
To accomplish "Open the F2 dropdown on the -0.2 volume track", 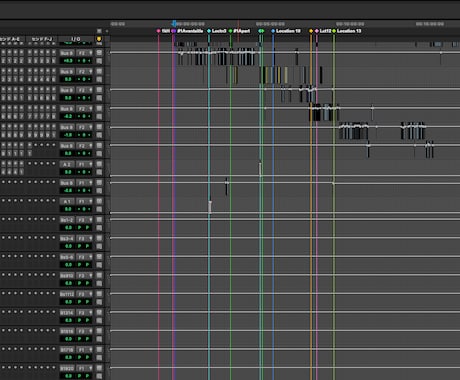I will (x=85, y=109).
